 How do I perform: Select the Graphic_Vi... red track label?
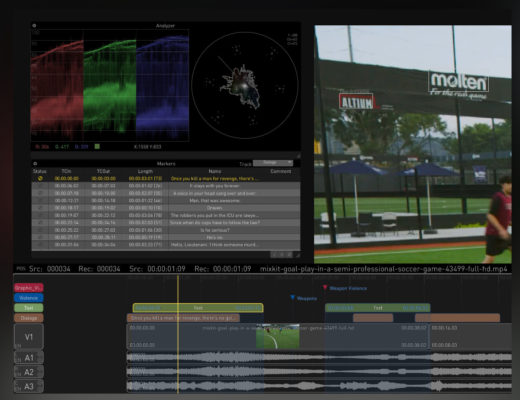(29, 288)
